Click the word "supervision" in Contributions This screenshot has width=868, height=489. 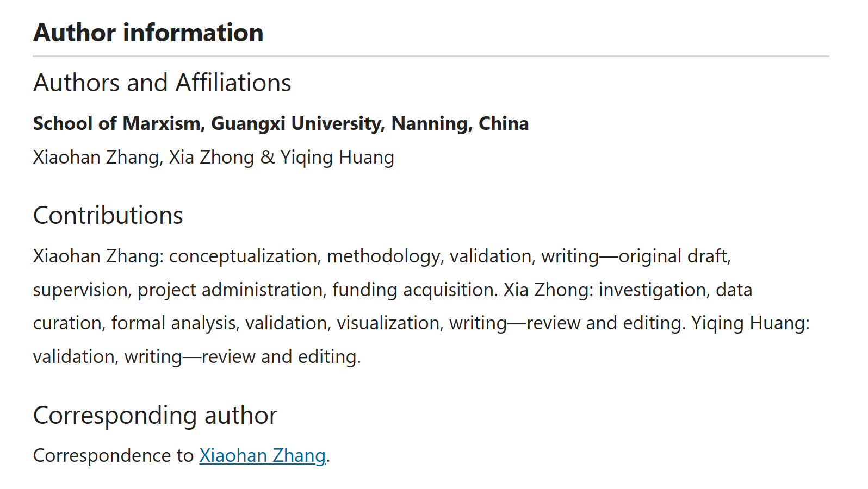[80, 290]
